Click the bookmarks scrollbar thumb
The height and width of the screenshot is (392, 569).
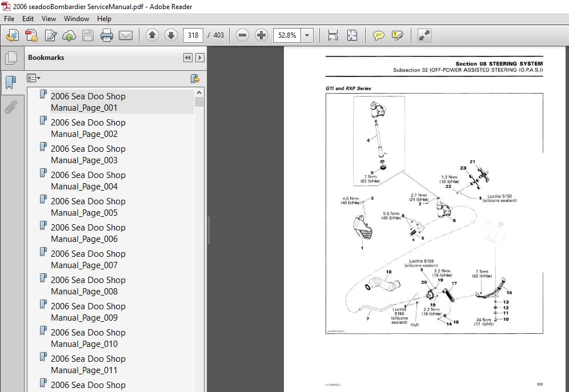point(199,102)
